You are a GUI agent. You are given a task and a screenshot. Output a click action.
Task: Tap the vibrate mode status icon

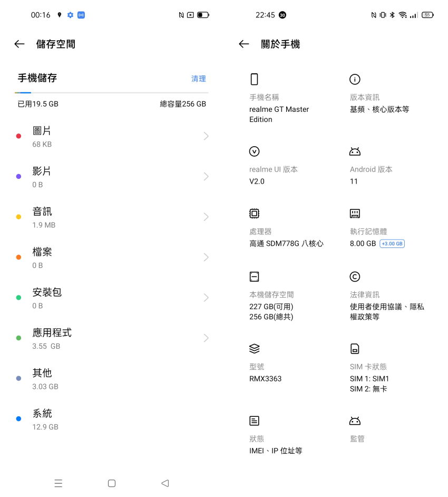pyautogui.click(x=383, y=15)
